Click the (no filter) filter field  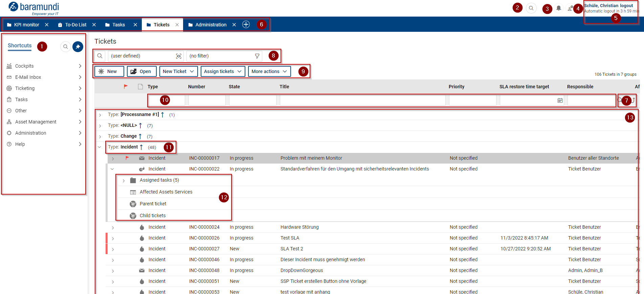[224, 56]
